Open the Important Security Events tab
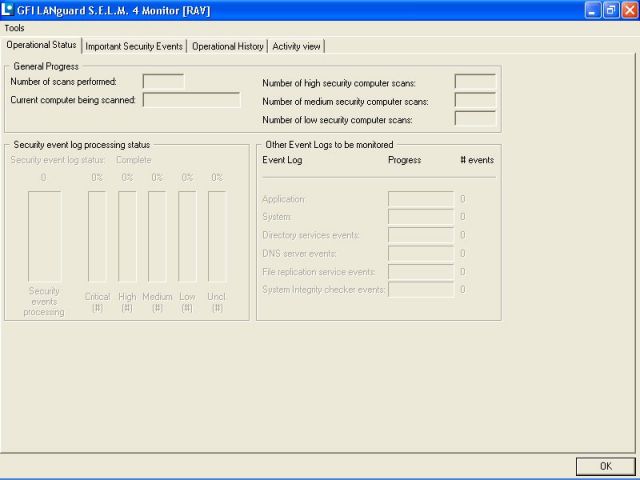Image resolution: width=640 pixels, height=480 pixels. tap(134, 47)
